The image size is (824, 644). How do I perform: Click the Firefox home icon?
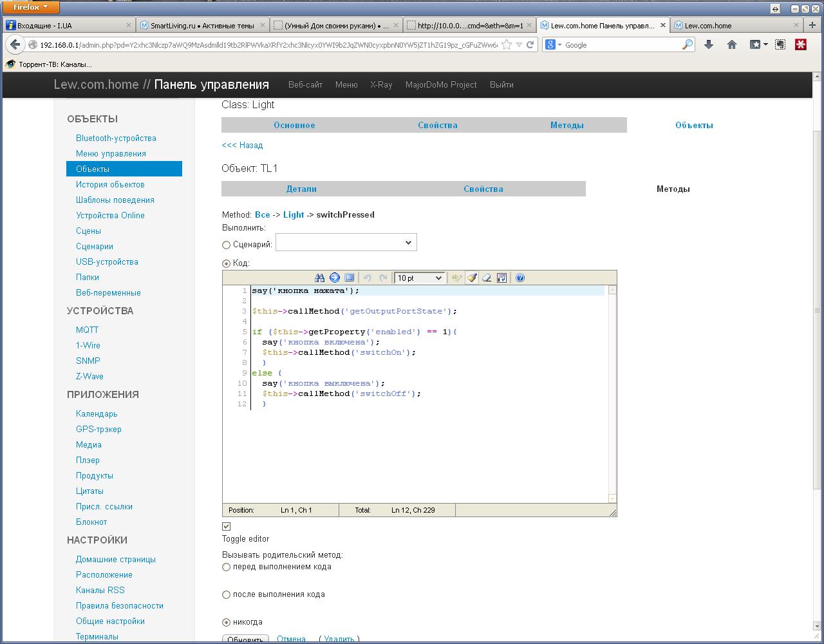[732, 44]
